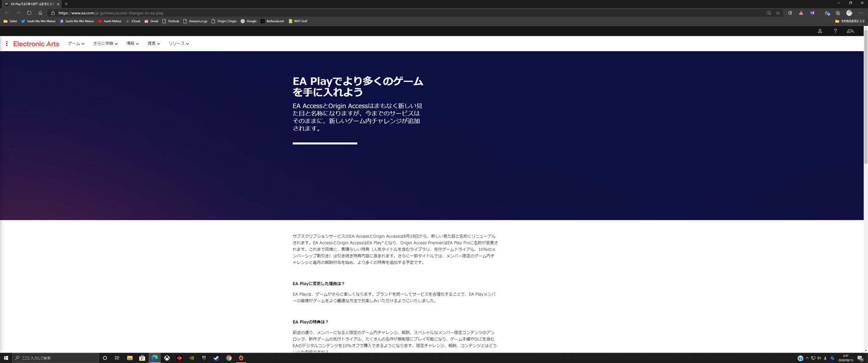This screenshot has width=868, height=363.
Task: Open the WGT Golf bookmark
Action: (x=298, y=21)
